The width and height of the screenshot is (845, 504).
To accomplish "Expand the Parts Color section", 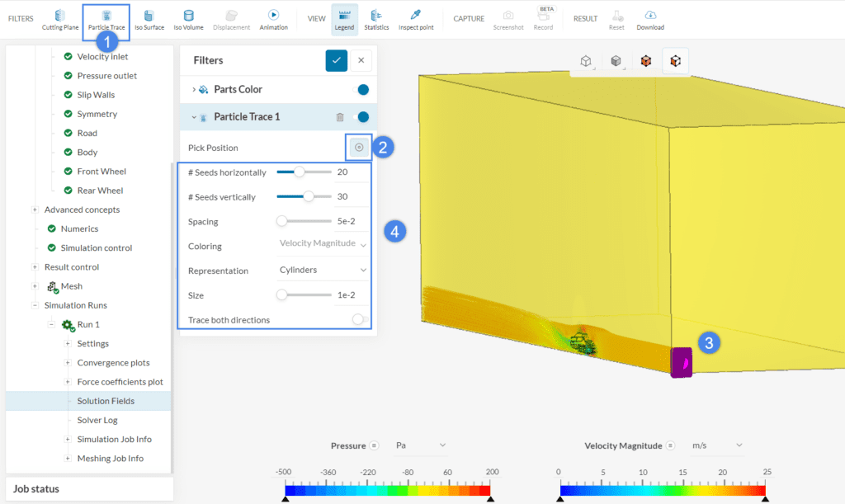I will [x=195, y=89].
